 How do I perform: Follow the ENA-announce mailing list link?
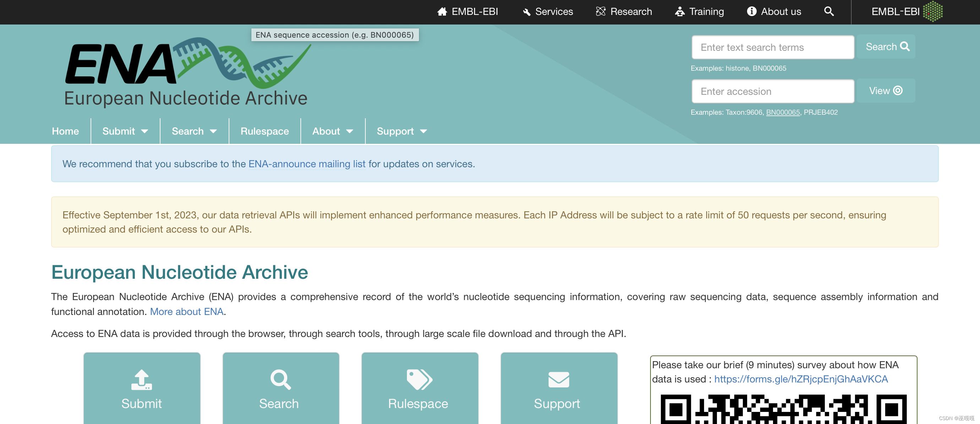(307, 164)
